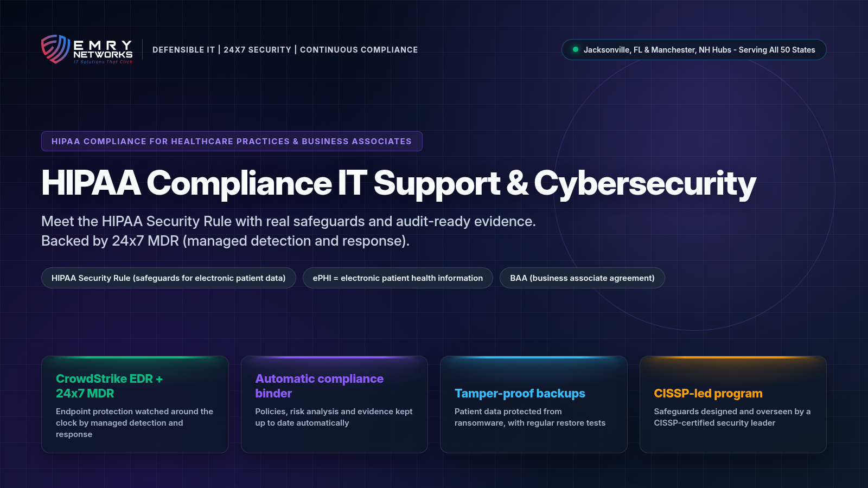Click the 'HIPAA Compliance IT Support & Cybersecurity' headline
Image resolution: width=868 pixels, height=488 pixels.
[399, 183]
